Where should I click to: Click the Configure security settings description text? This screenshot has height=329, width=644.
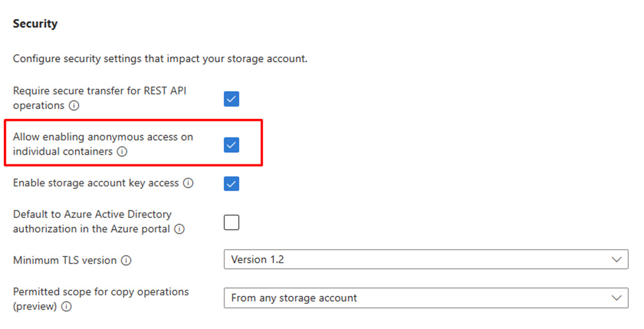point(160,59)
